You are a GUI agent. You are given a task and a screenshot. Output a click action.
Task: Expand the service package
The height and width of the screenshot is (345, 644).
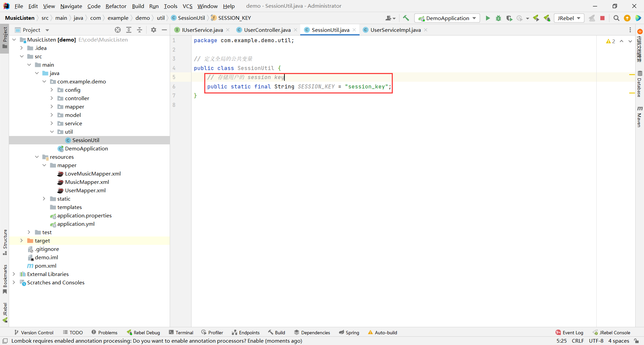pos(52,123)
